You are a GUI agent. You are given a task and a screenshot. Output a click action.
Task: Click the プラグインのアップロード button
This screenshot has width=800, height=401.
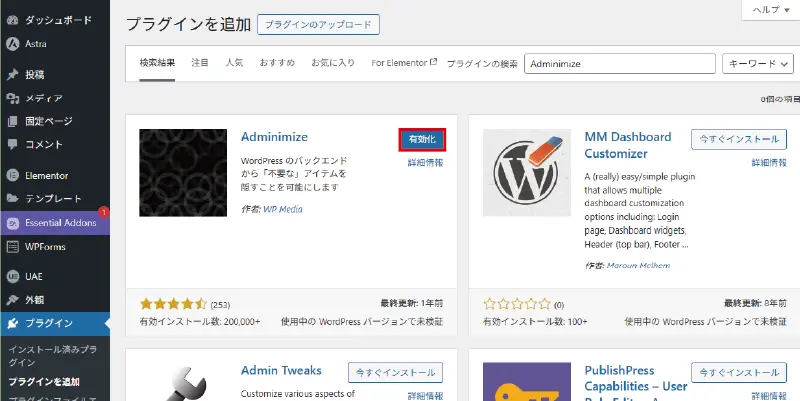click(x=318, y=24)
